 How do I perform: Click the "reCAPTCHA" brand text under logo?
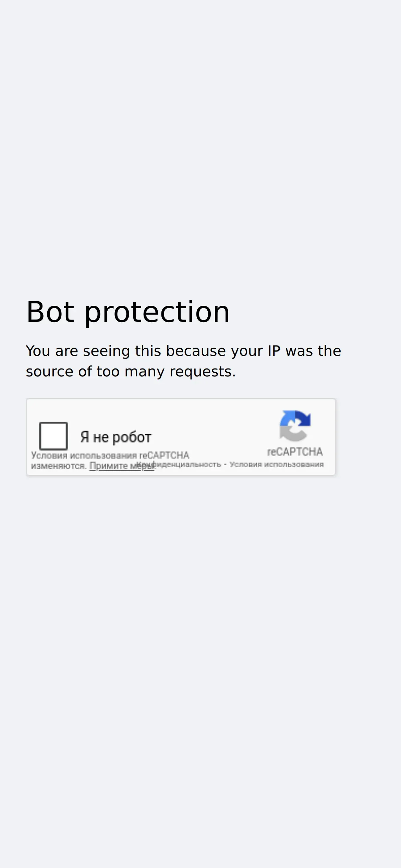pyautogui.click(x=295, y=452)
